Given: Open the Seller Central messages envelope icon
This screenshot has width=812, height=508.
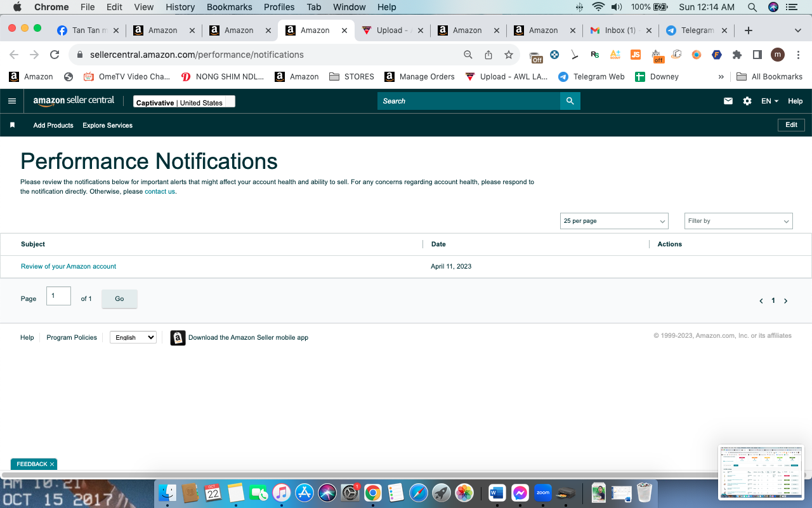Looking at the screenshot, I should (728, 101).
